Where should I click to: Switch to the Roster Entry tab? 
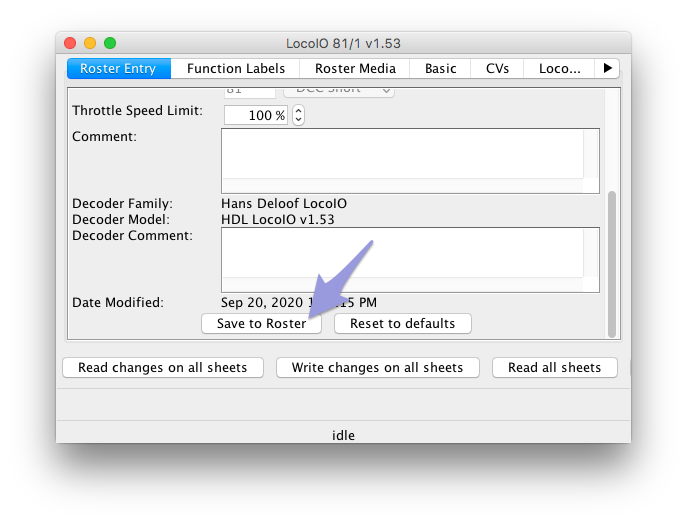[119, 69]
